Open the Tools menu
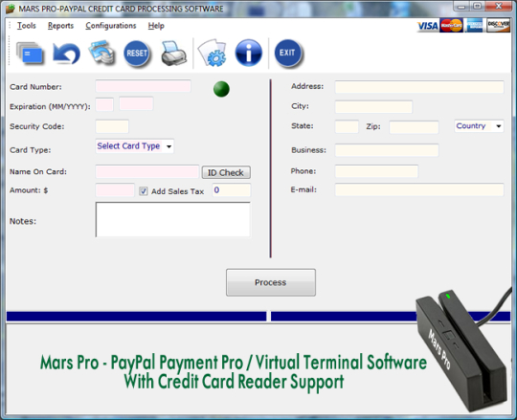The width and height of the screenshot is (517, 420). [27, 26]
